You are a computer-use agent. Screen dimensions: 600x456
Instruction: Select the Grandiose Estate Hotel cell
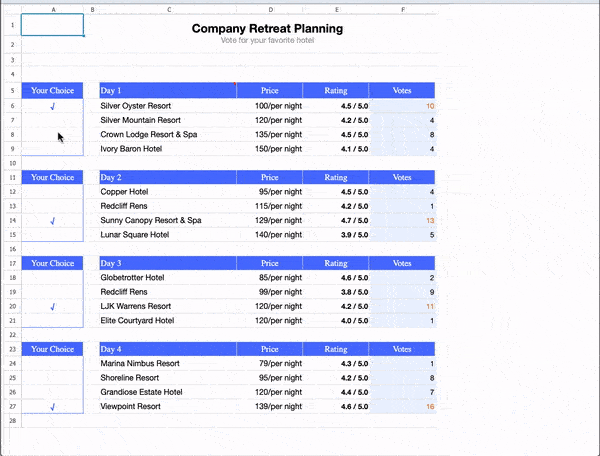coord(167,392)
